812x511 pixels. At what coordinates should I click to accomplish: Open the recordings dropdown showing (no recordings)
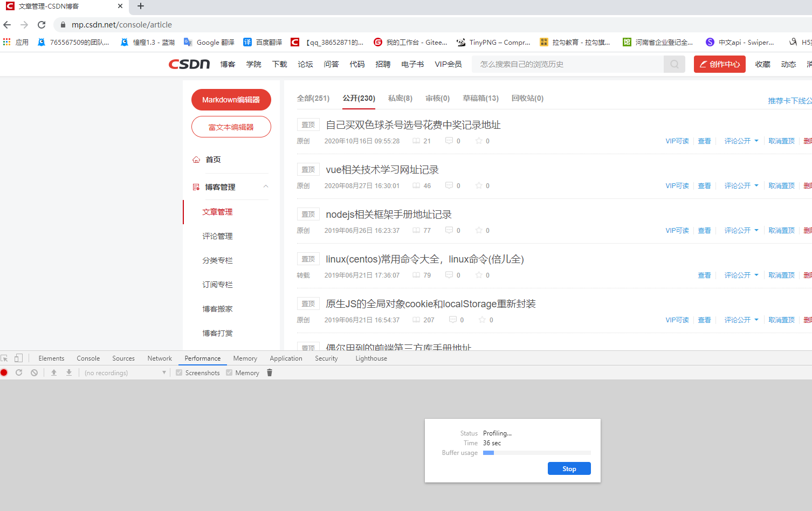[x=124, y=372]
